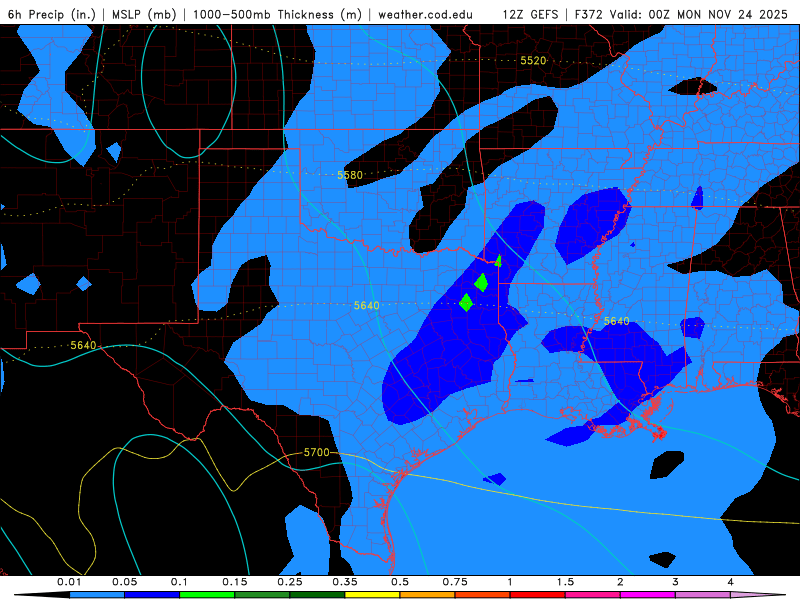This screenshot has width=800, height=600.
Task: Click the '6h Precip (in.)' title label
Action: pos(52,14)
